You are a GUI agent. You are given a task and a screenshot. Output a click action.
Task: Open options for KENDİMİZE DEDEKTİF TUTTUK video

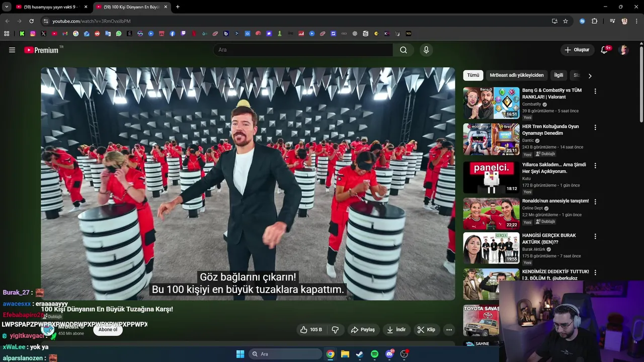[x=595, y=273]
